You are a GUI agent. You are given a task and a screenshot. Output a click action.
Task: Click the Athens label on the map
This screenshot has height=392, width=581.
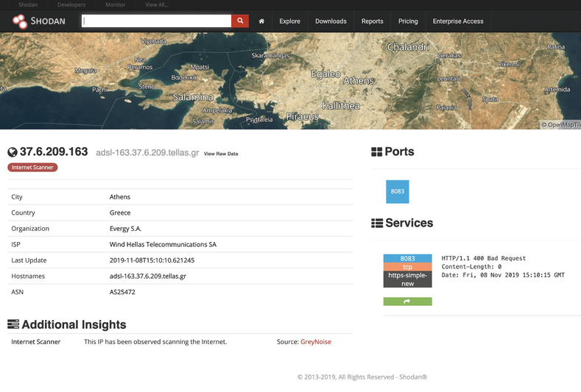pyautogui.click(x=359, y=80)
